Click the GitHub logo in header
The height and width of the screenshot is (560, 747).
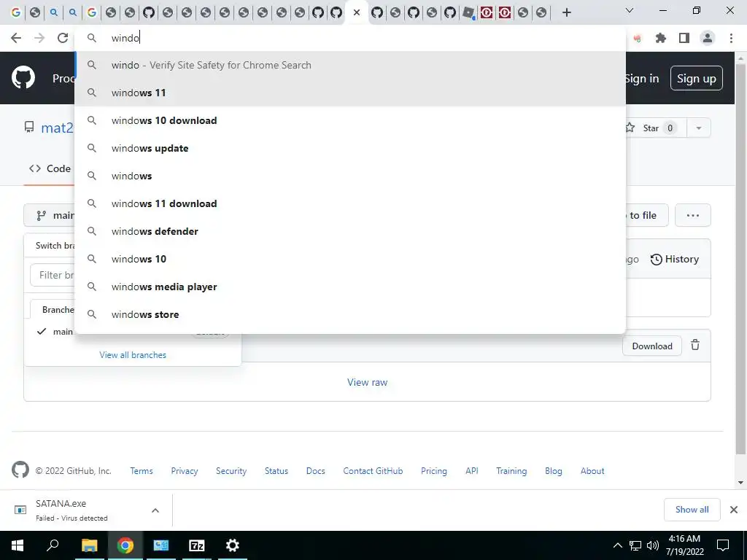point(23,78)
